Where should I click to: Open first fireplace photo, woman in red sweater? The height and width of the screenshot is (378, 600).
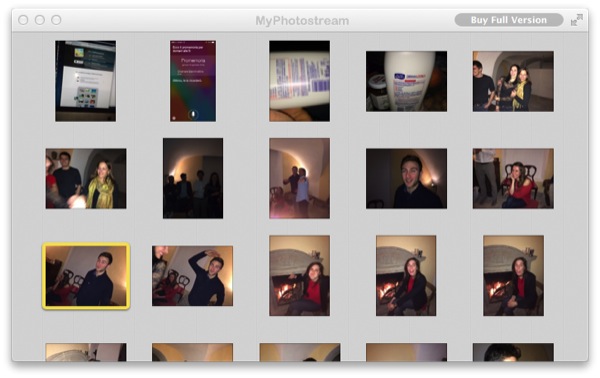point(299,275)
